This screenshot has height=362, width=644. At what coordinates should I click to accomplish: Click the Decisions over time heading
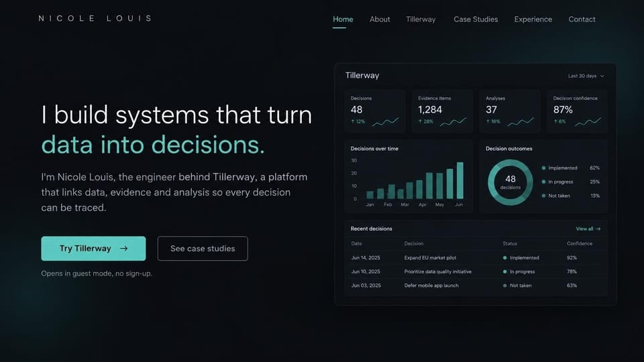[x=374, y=149]
